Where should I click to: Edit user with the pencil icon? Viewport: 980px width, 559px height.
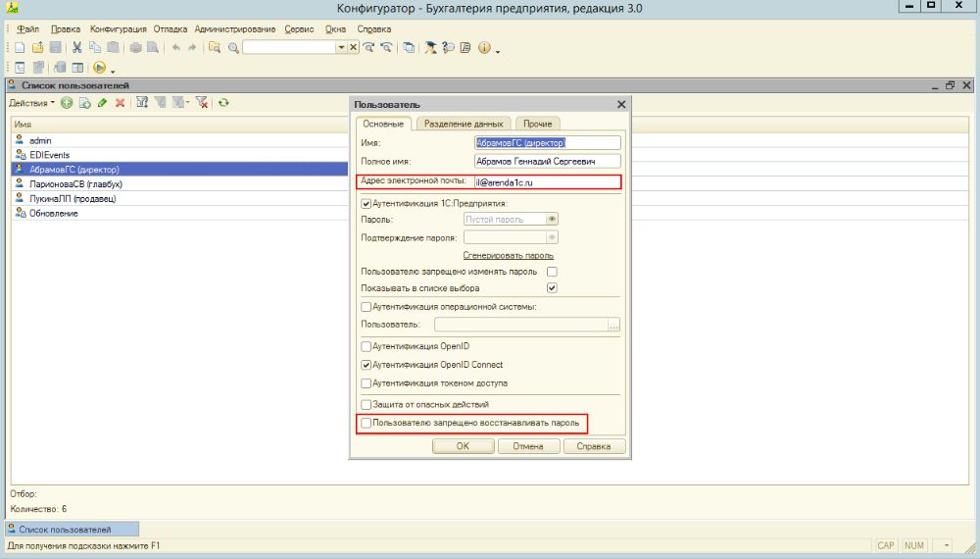coord(102,103)
